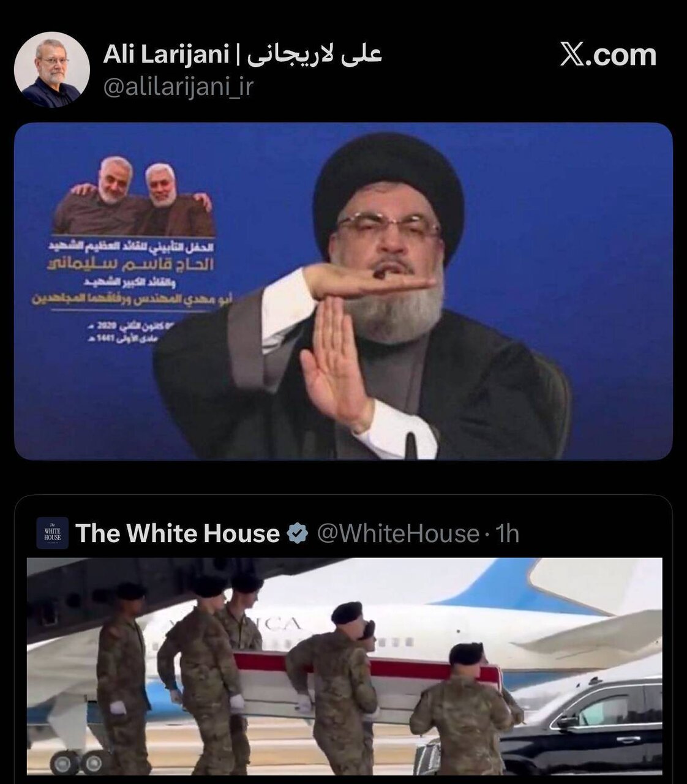Open Ali Larijani's round profile picture
This screenshot has height=784, width=687.
(x=52, y=70)
